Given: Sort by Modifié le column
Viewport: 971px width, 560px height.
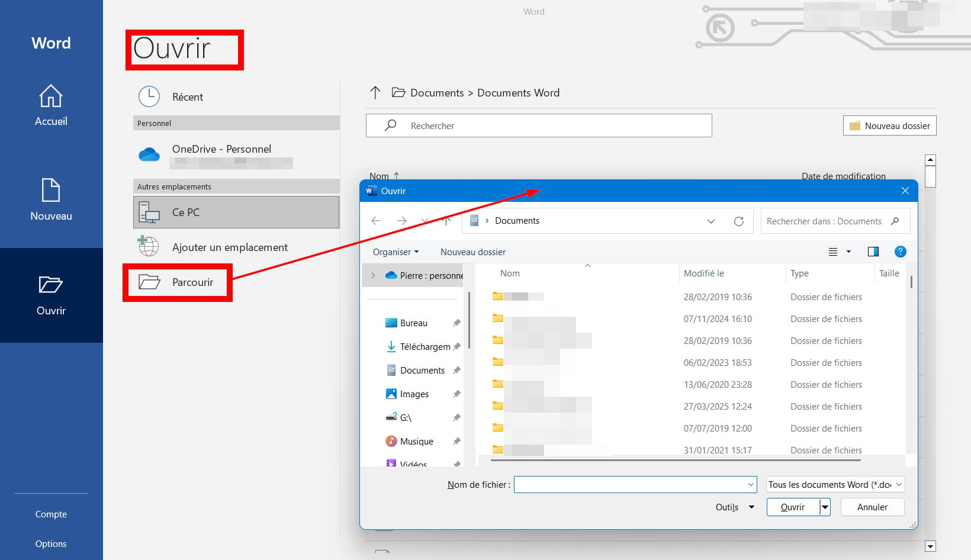Looking at the screenshot, I should pos(703,273).
